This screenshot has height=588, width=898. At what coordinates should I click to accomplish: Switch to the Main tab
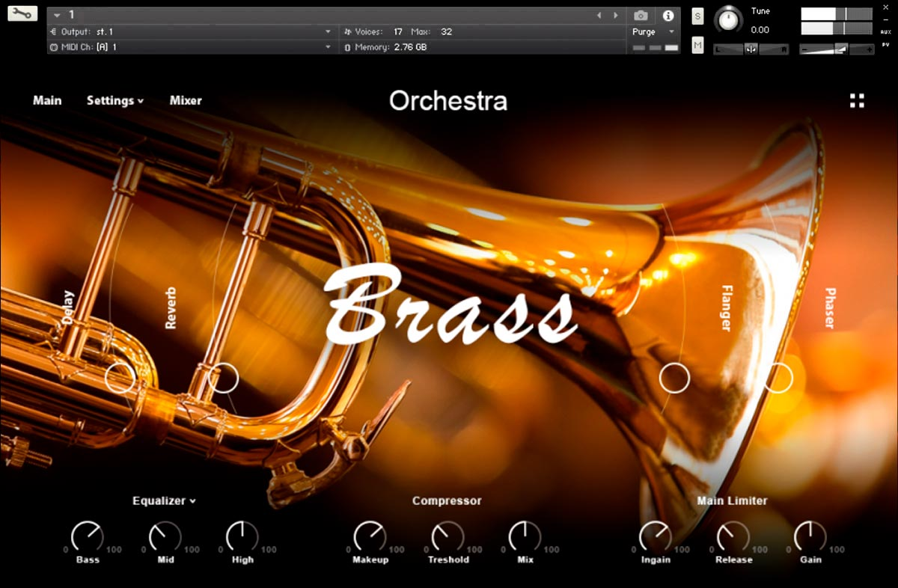click(x=47, y=100)
